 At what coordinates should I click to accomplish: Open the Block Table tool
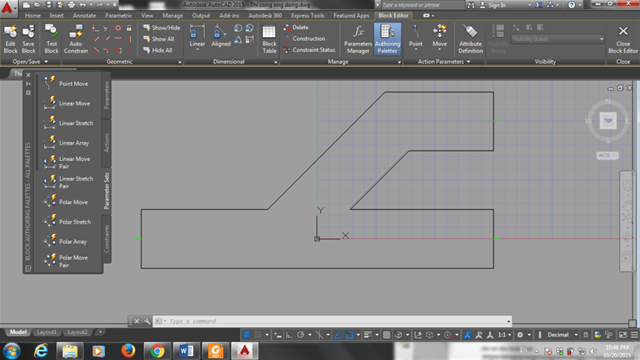(269, 39)
